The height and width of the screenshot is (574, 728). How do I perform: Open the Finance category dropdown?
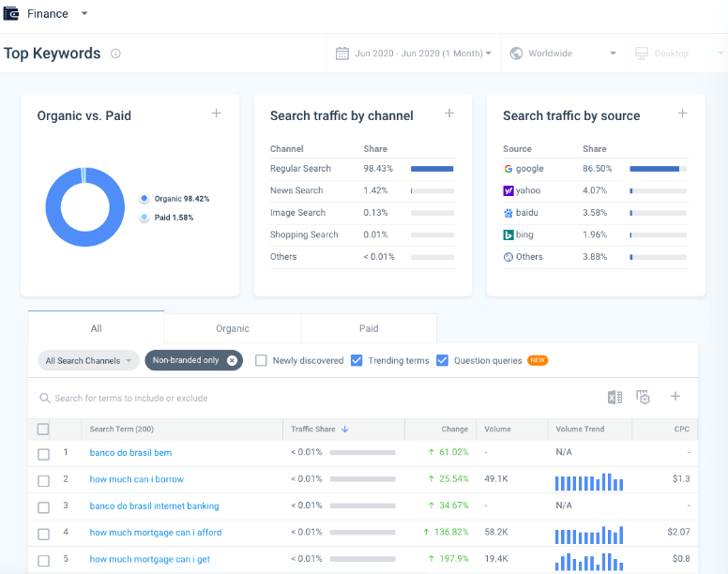[x=83, y=14]
